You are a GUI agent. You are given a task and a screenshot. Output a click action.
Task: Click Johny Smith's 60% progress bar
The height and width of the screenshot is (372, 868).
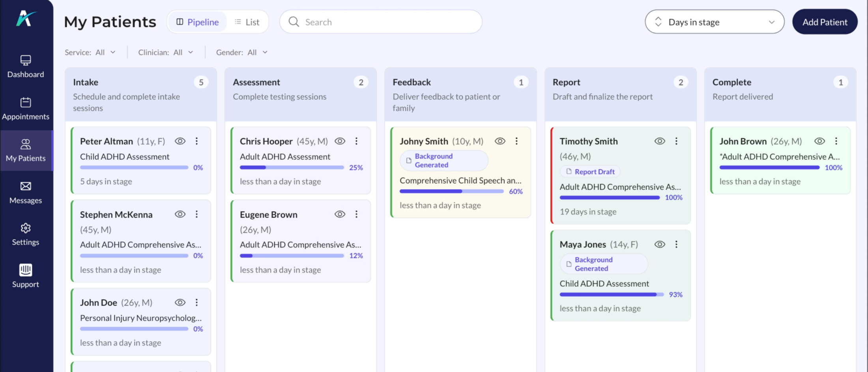tap(452, 191)
